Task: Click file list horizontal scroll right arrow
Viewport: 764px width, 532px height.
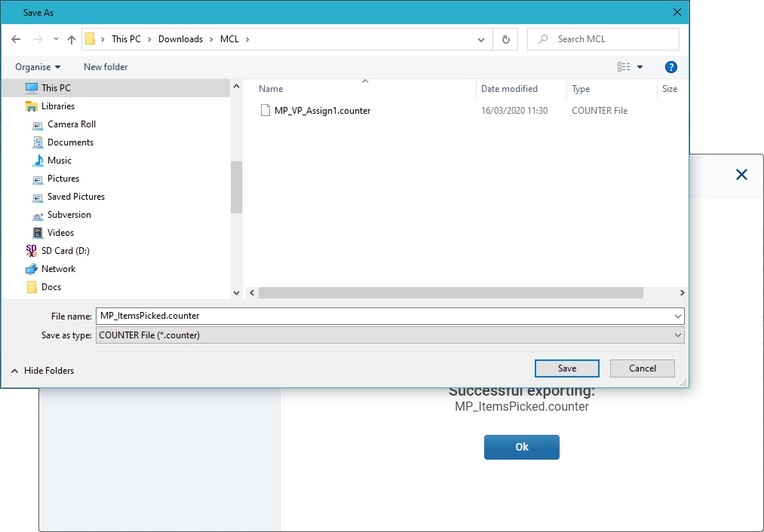Action: coord(682,292)
